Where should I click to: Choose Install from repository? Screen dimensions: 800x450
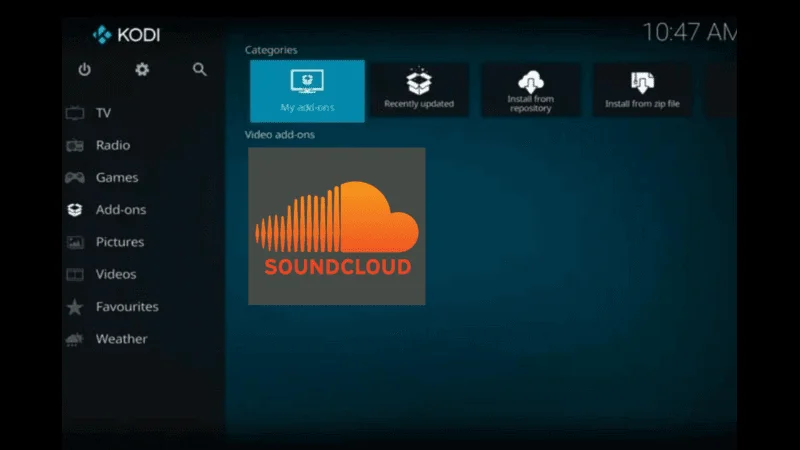point(531,90)
